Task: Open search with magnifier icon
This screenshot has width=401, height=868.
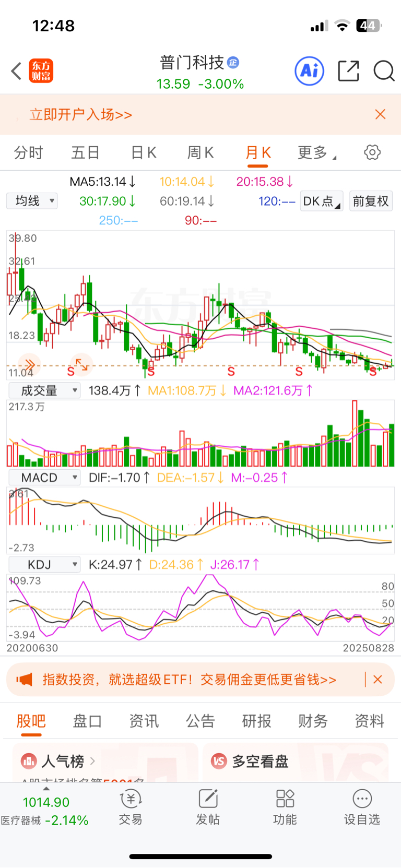Action: tap(384, 71)
